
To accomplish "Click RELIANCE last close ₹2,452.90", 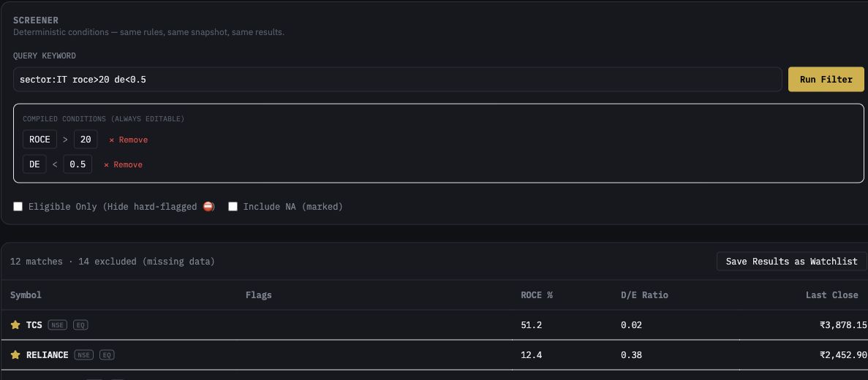I will pos(843,354).
